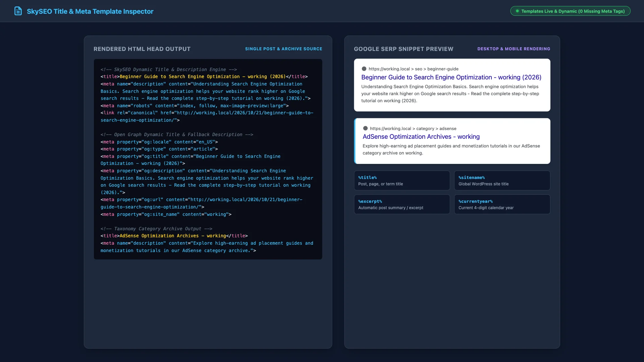Click the Open Graph Dynamic Title comment line
Viewport: 644px width, 362px height.
pos(177,134)
